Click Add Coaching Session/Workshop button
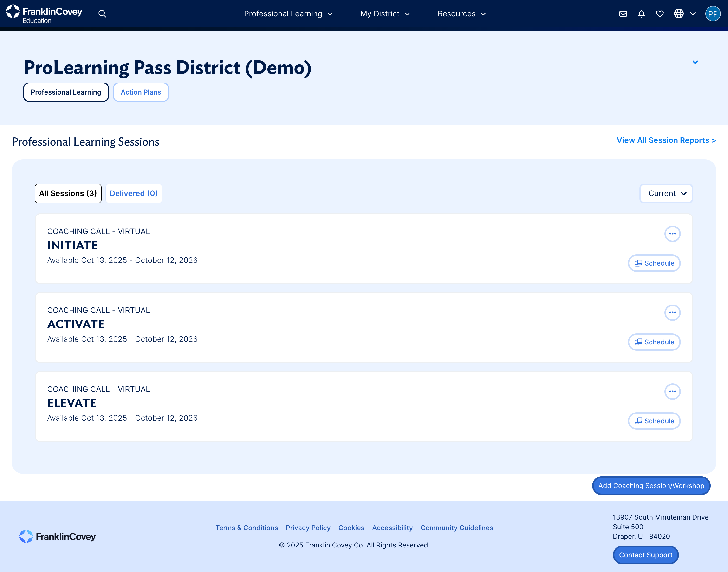This screenshot has height=572, width=728. coord(651,486)
